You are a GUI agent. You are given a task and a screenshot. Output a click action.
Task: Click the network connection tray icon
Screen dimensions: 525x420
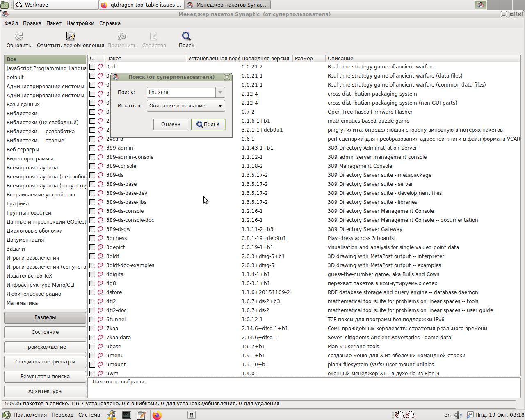pos(470,415)
